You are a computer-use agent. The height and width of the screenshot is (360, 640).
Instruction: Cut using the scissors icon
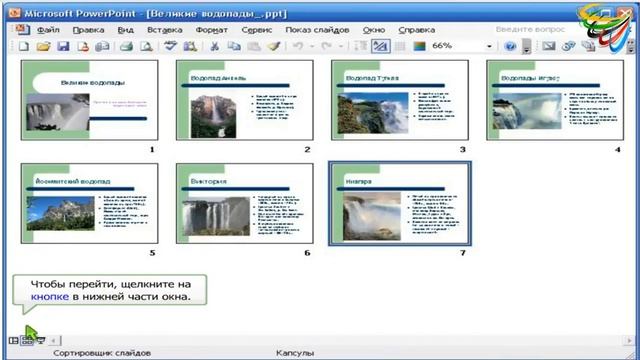click(x=214, y=46)
